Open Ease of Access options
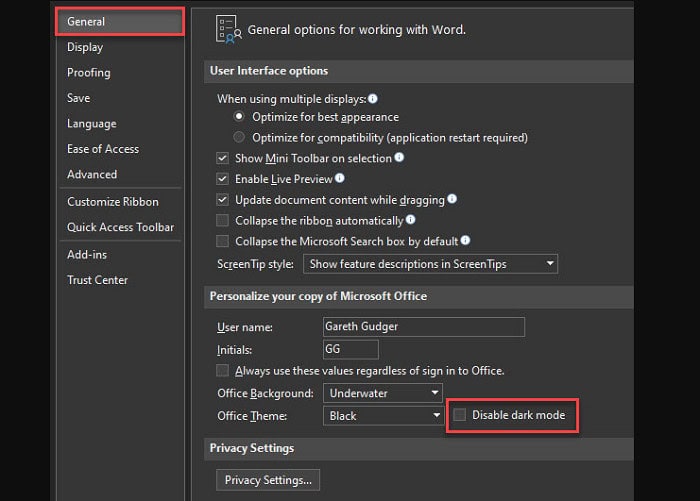Screen dimensions: 700x501 (103, 149)
